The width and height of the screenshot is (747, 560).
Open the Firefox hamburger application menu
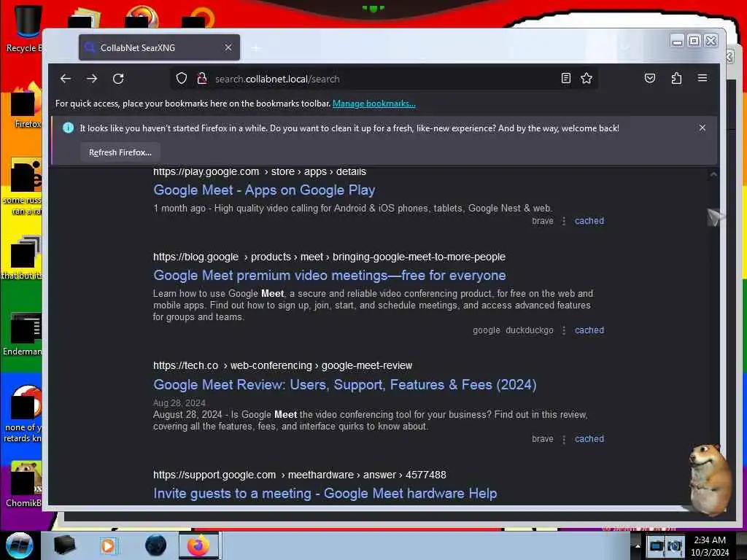(703, 78)
